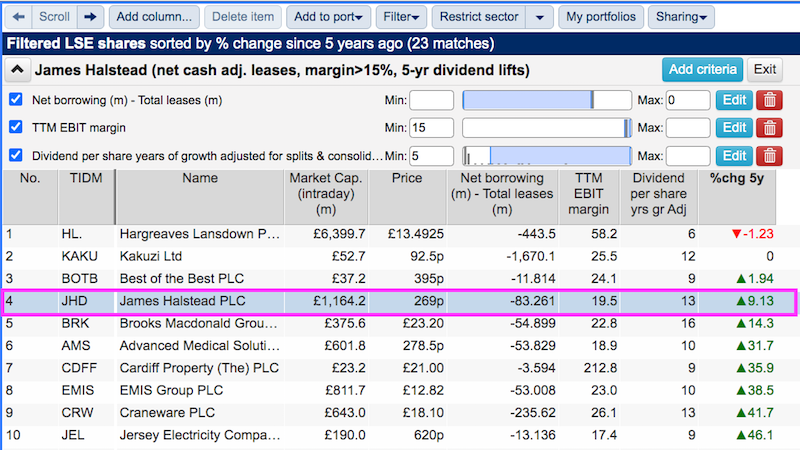The image size is (800, 450).
Task: Select the Hargreaves Lansdown row name
Action: tap(200, 234)
